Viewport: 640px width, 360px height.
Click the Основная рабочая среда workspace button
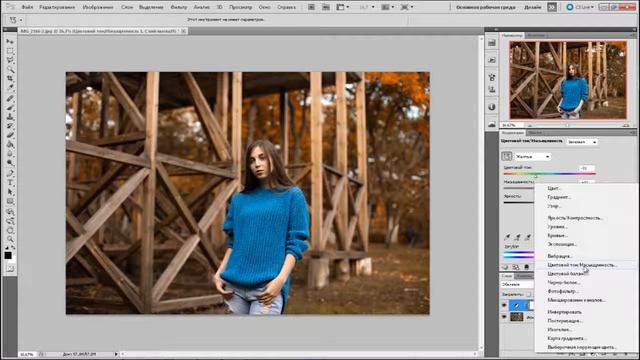(485, 7)
